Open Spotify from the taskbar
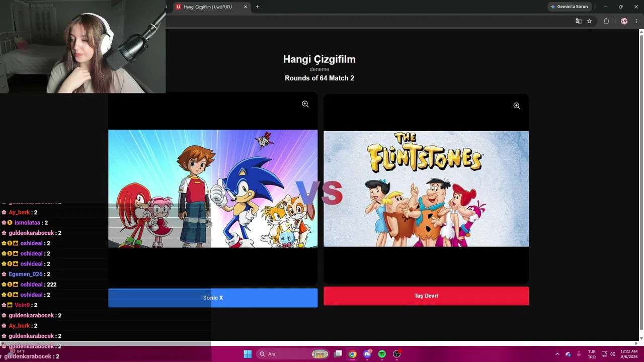 [x=382, y=354]
